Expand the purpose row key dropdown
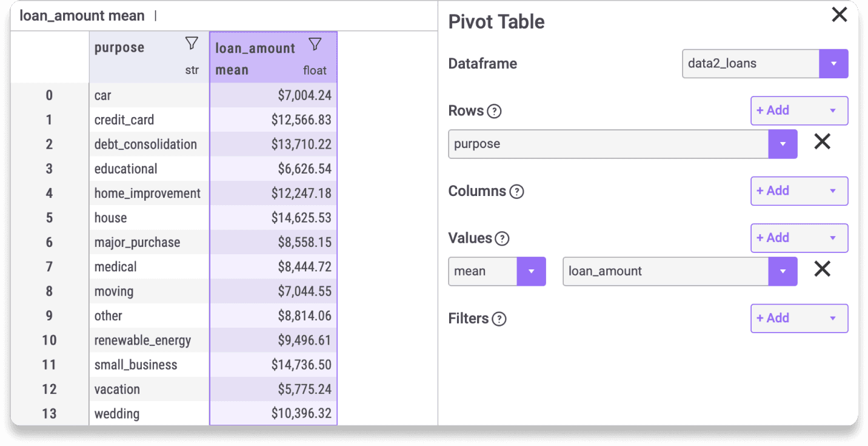Viewport: 868px width, 446px height. pyautogui.click(x=783, y=144)
